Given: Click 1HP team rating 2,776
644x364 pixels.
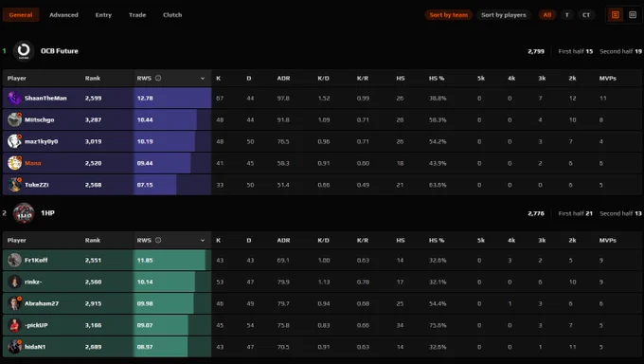Looking at the screenshot, I should pyautogui.click(x=536, y=213).
